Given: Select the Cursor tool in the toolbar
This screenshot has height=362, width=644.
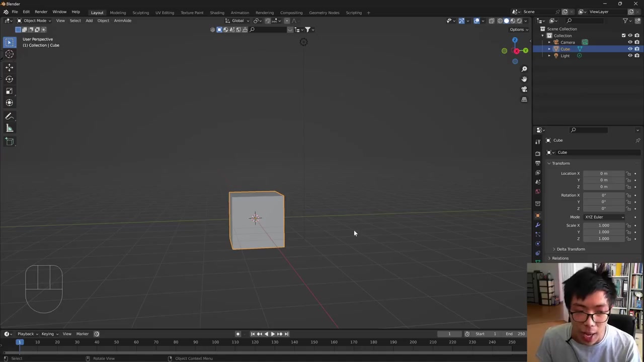Looking at the screenshot, I should coord(9,54).
